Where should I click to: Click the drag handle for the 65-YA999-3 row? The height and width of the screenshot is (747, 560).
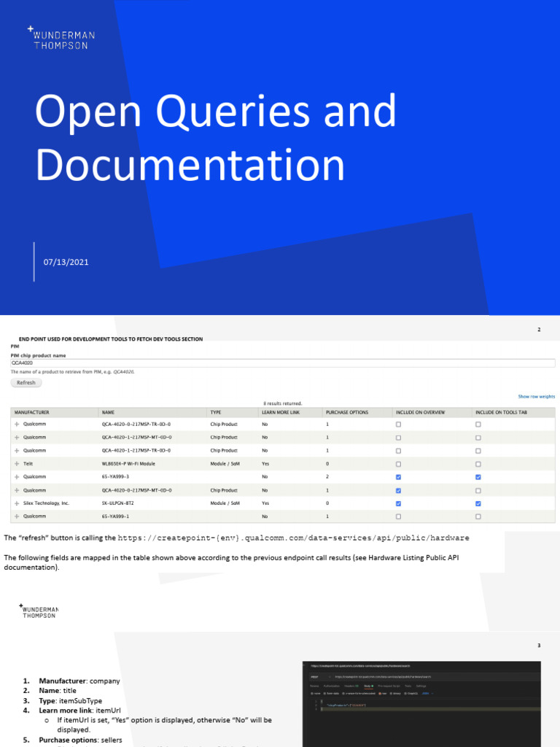click(x=17, y=477)
